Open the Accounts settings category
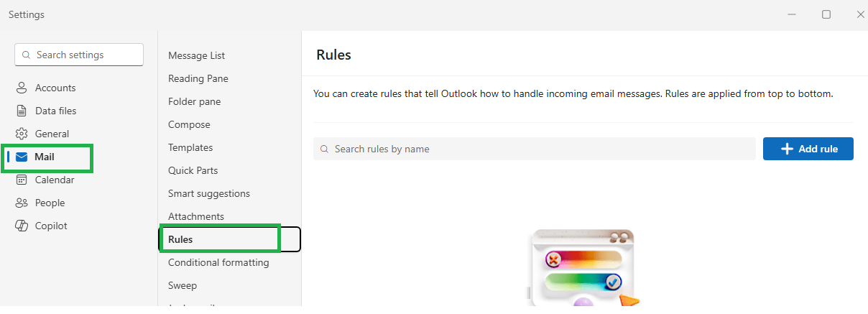This screenshot has height=314, width=868. click(55, 88)
